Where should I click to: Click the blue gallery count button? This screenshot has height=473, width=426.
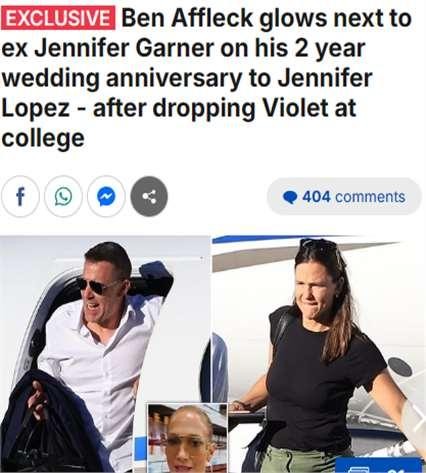pyautogui.click(x=379, y=466)
